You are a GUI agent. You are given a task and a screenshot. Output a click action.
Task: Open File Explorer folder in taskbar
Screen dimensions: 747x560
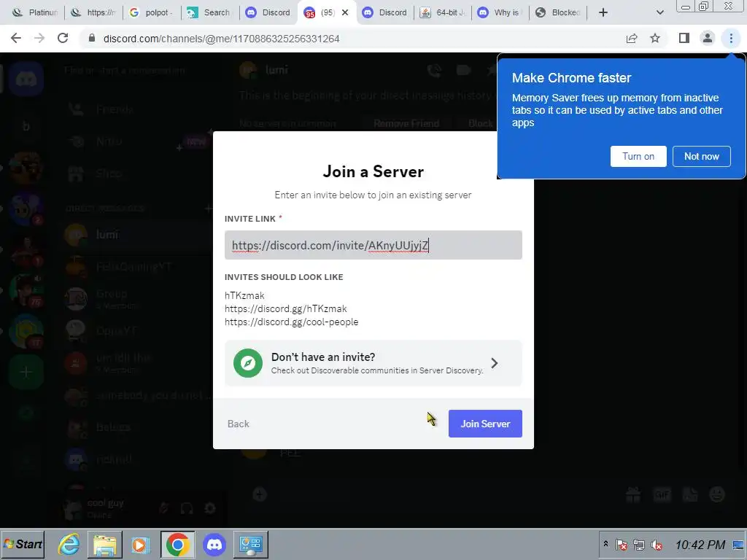(105, 544)
